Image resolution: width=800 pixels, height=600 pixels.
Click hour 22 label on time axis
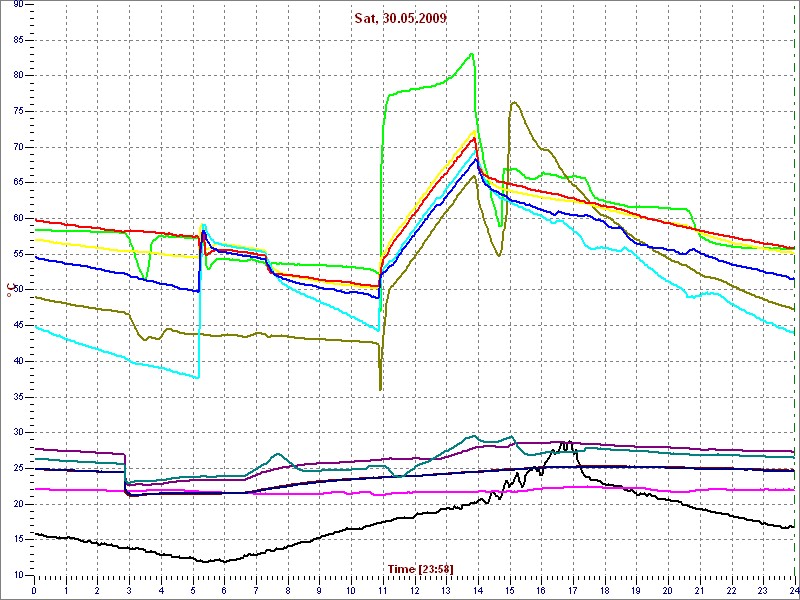[x=730, y=591]
